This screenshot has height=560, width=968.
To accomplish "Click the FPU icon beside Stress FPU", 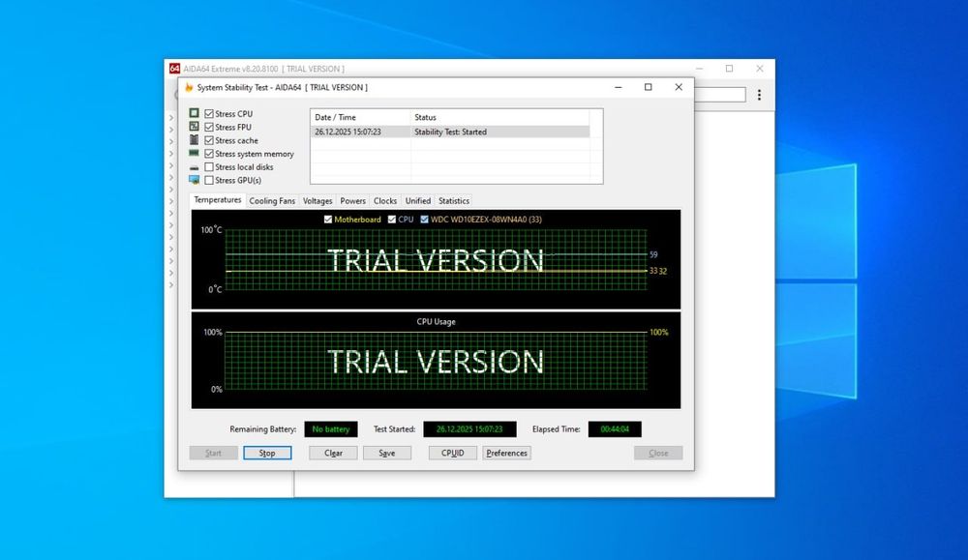I will click(x=194, y=127).
